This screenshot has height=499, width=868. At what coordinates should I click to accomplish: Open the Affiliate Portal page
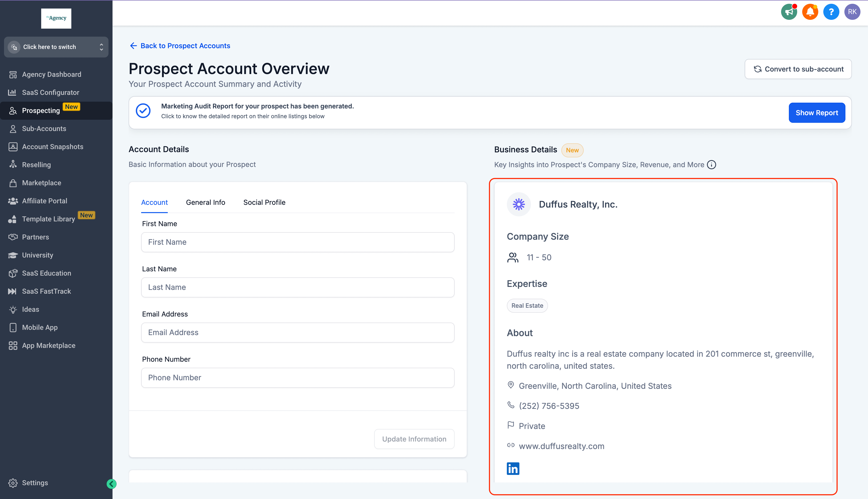click(44, 201)
